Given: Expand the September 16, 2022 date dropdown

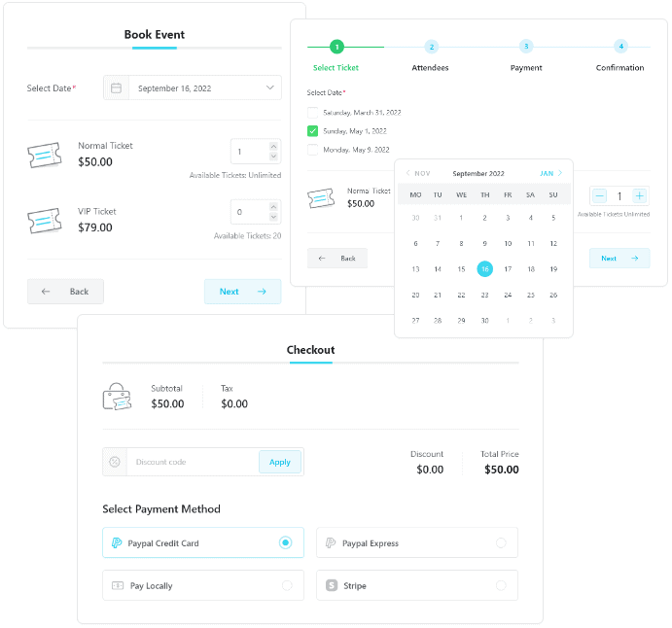Looking at the screenshot, I should pyautogui.click(x=269, y=88).
